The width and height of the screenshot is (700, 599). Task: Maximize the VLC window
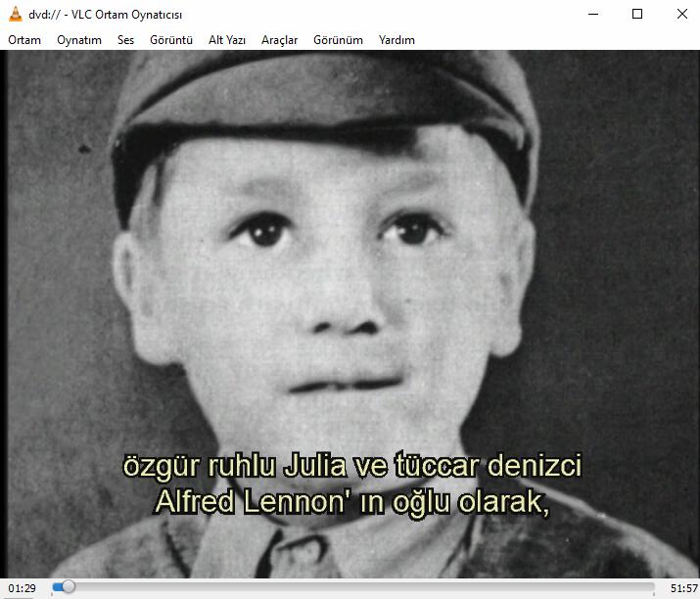pos(637,15)
